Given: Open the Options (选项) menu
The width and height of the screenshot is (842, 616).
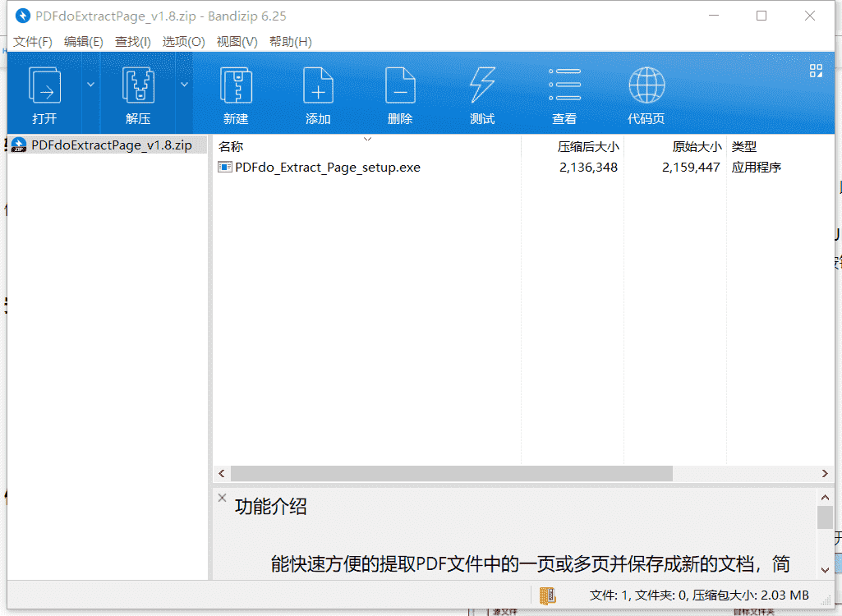Looking at the screenshot, I should [x=184, y=42].
